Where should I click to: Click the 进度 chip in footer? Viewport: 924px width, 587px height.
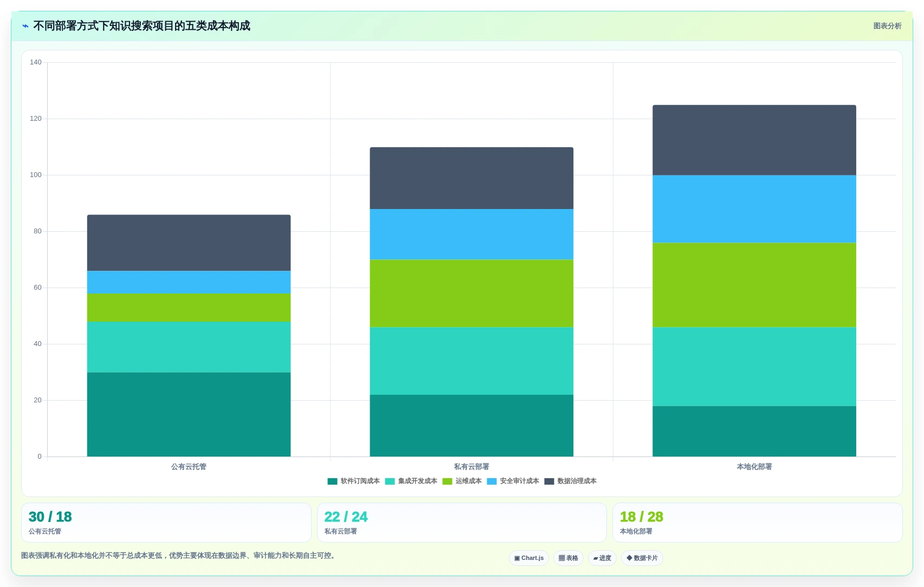[x=602, y=558]
